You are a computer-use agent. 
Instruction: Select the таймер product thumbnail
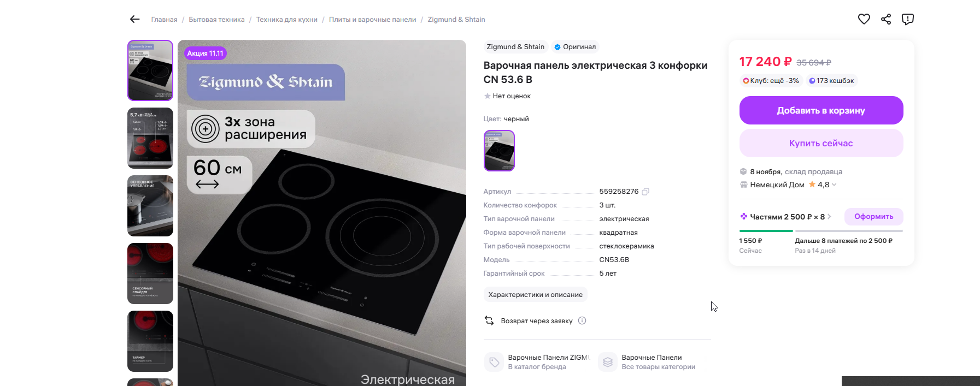tap(150, 341)
